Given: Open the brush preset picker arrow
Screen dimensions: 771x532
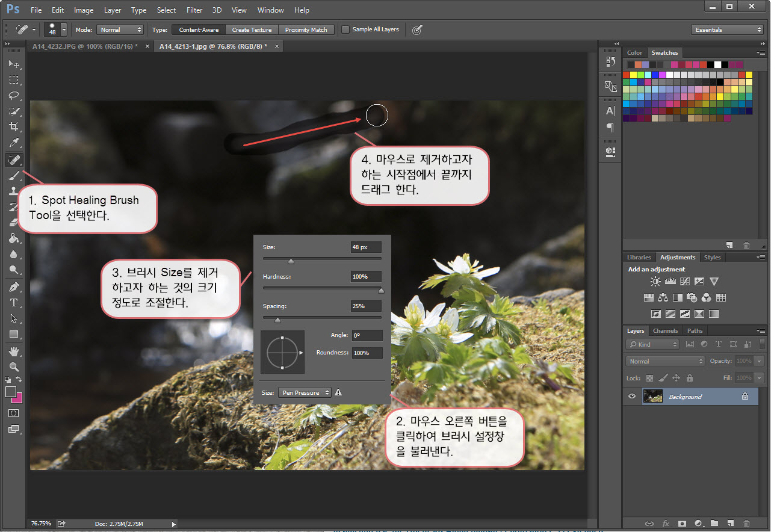Looking at the screenshot, I should point(64,29).
